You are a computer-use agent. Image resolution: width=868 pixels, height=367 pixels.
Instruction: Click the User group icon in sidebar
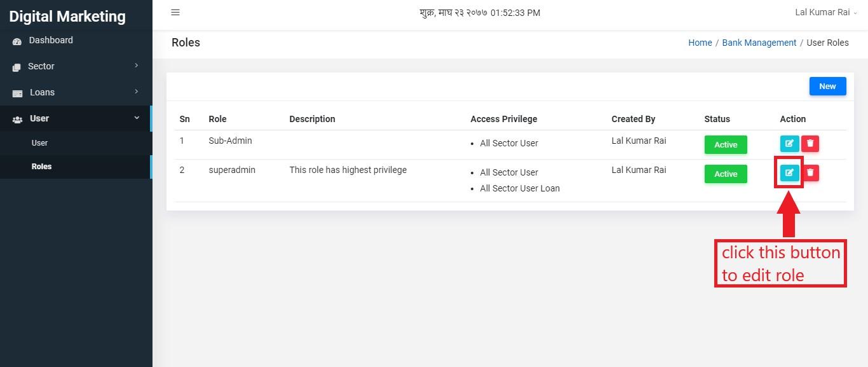tap(17, 119)
